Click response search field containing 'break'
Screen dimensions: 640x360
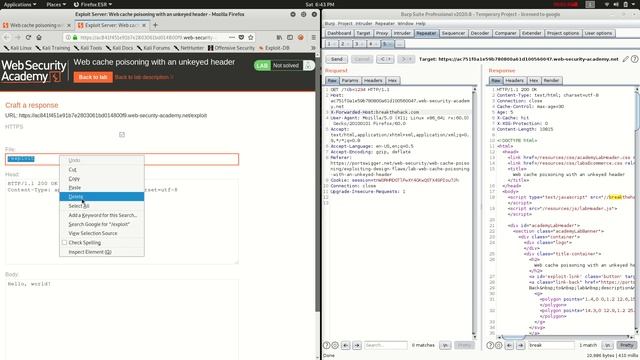(551, 345)
